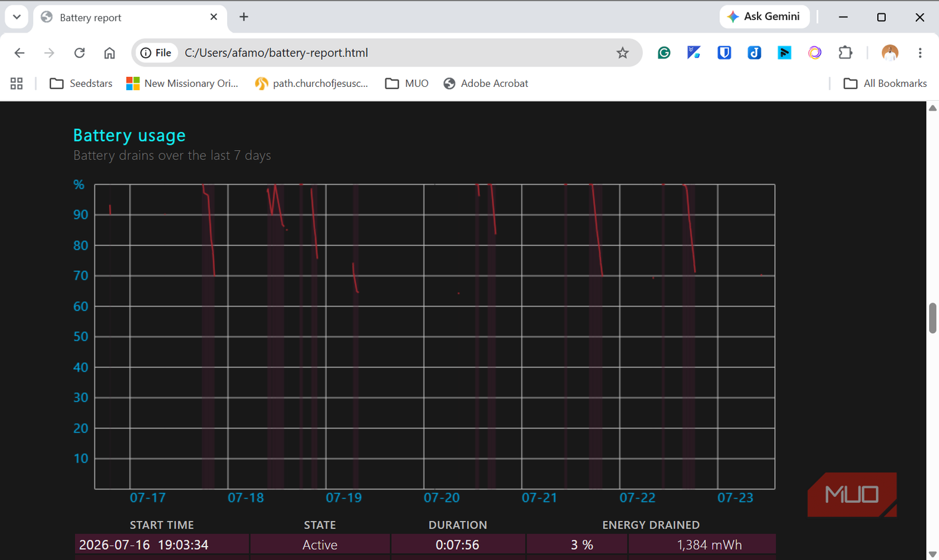
Task: View site info via File chip
Action: [156, 53]
